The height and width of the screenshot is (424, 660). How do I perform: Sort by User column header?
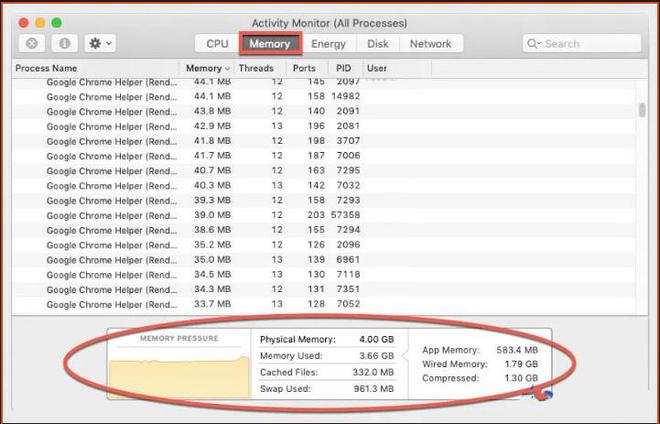397,68
